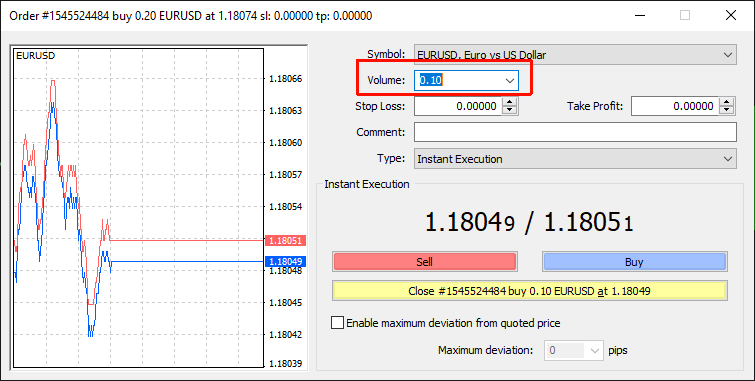Image resolution: width=755 pixels, height=381 pixels.
Task: Maximize the order window
Action: point(685,15)
